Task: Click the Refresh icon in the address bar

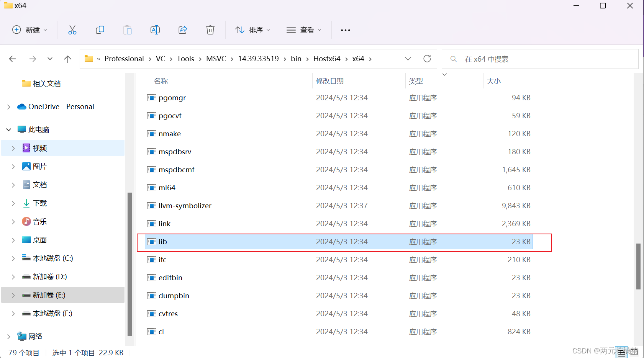Action: 427,59
